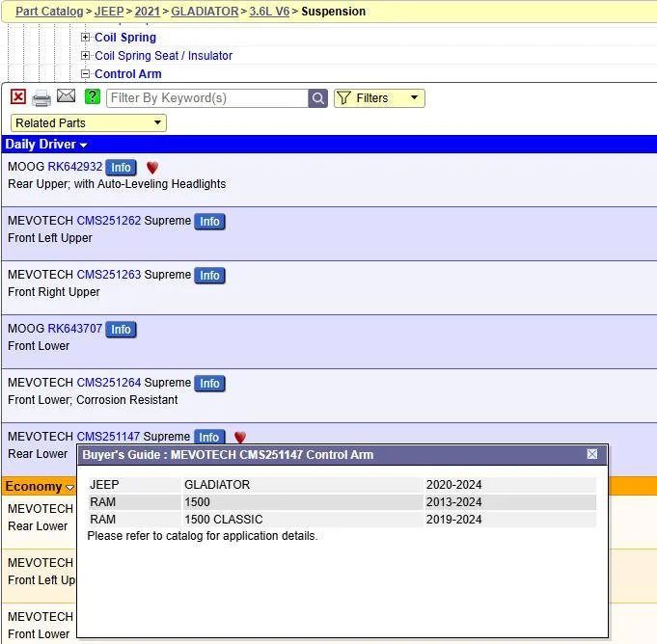The width and height of the screenshot is (657, 644).
Task: Expand the Coil Spring tree node
Action: click(85, 38)
